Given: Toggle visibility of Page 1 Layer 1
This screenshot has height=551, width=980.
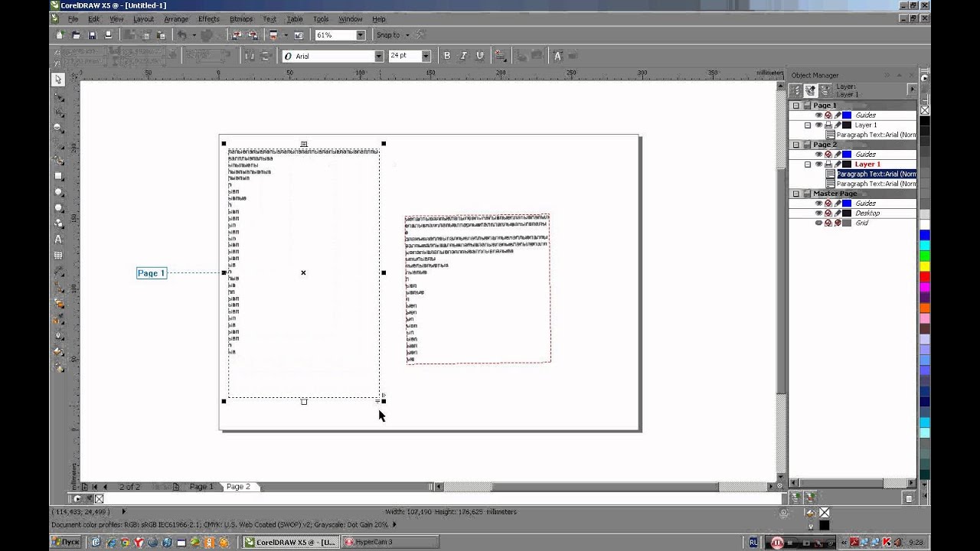Looking at the screenshot, I should tap(818, 125).
